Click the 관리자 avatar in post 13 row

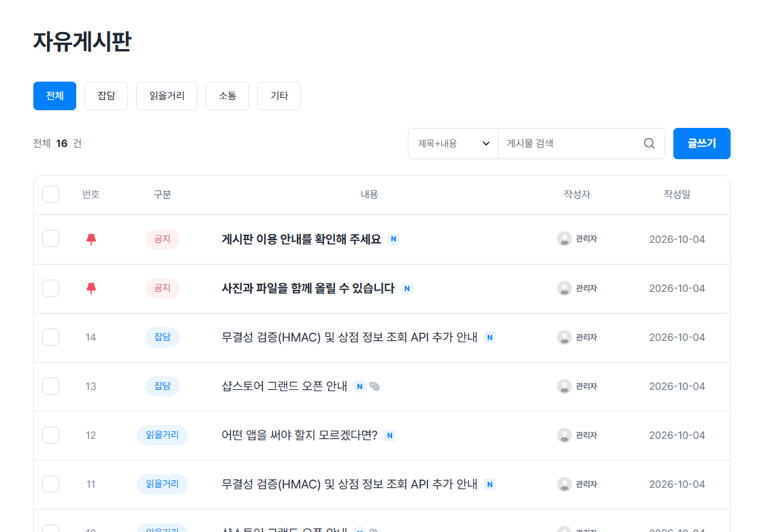click(x=564, y=386)
